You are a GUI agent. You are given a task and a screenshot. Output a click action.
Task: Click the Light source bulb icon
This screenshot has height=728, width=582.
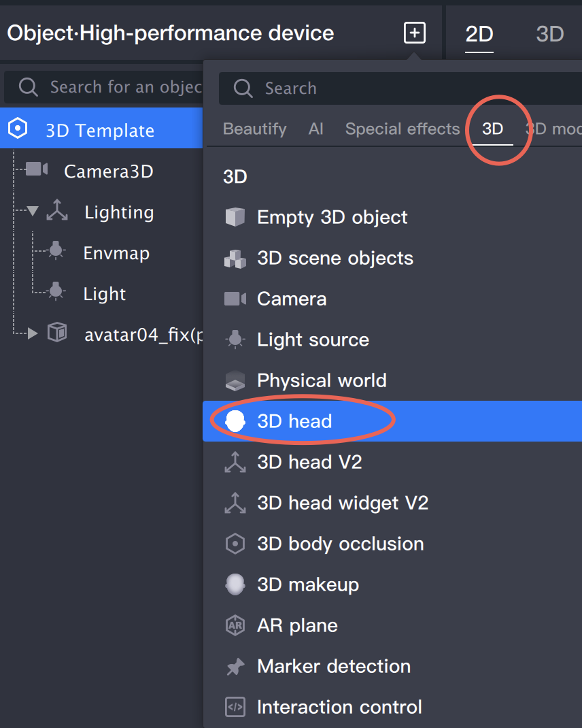[235, 340]
